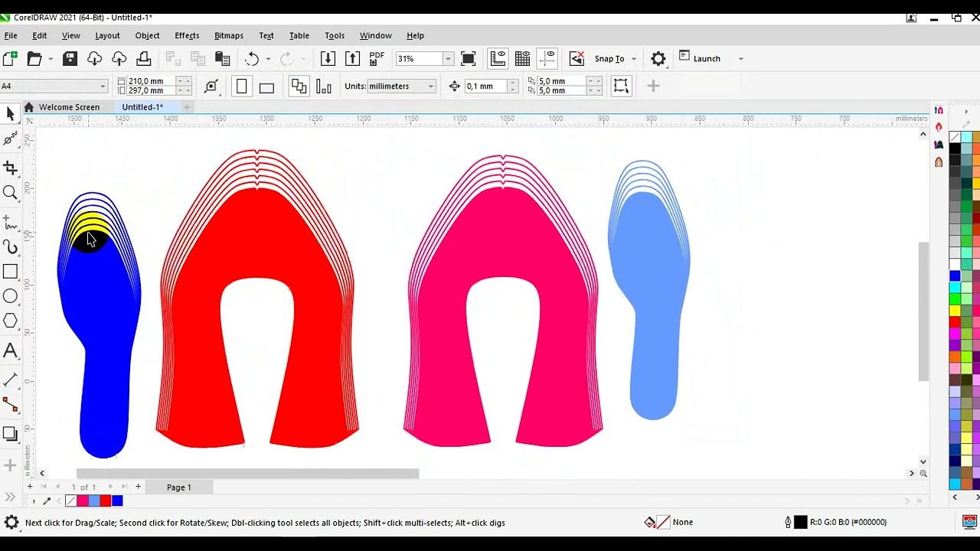
Task: Toggle the document grid display
Action: (x=523, y=58)
